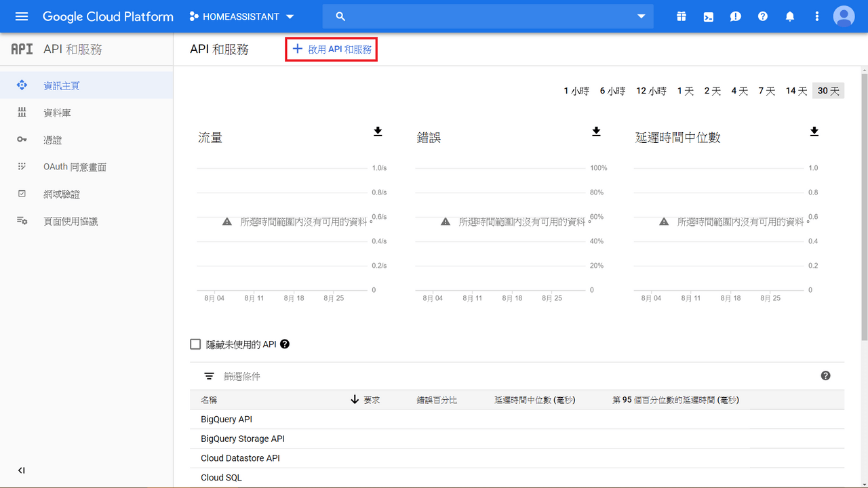Click the API logo icon in sidebar
The height and width of the screenshot is (488, 868).
tap(22, 49)
